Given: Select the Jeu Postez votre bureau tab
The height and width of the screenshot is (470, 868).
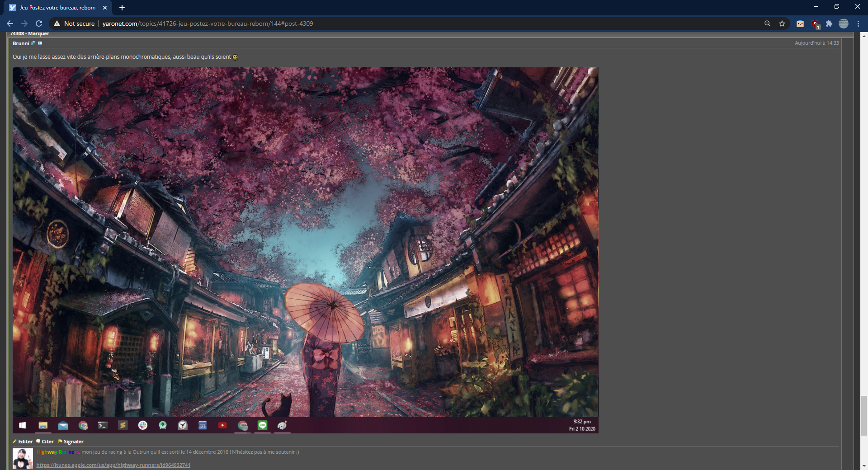Looking at the screenshot, I should click(57, 8).
